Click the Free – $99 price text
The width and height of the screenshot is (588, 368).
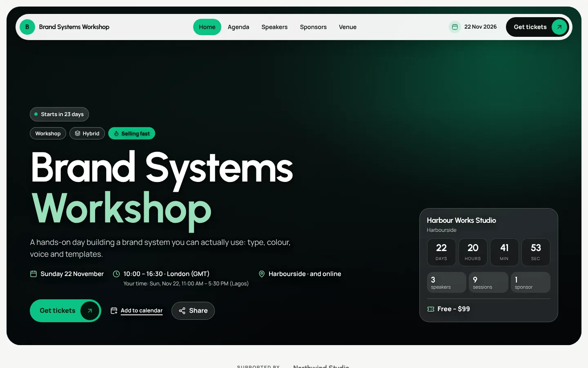[454, 309]
